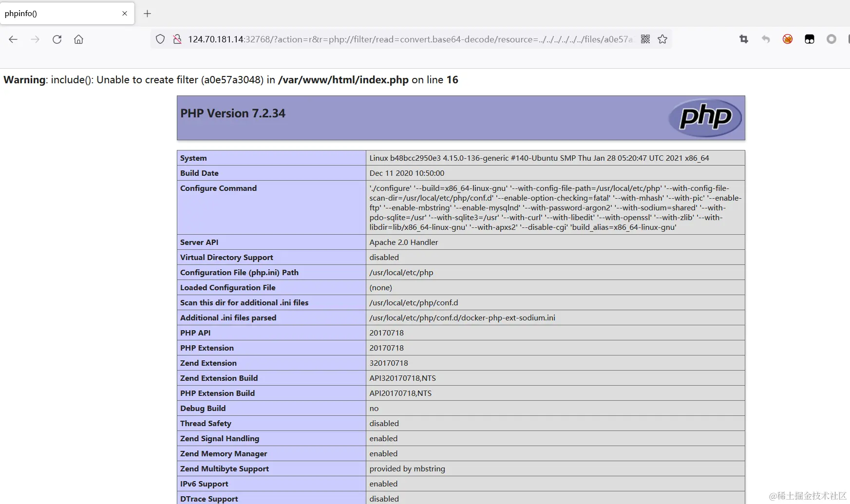Click the Zend Extension value 320170718

click(x=389, y=363)
